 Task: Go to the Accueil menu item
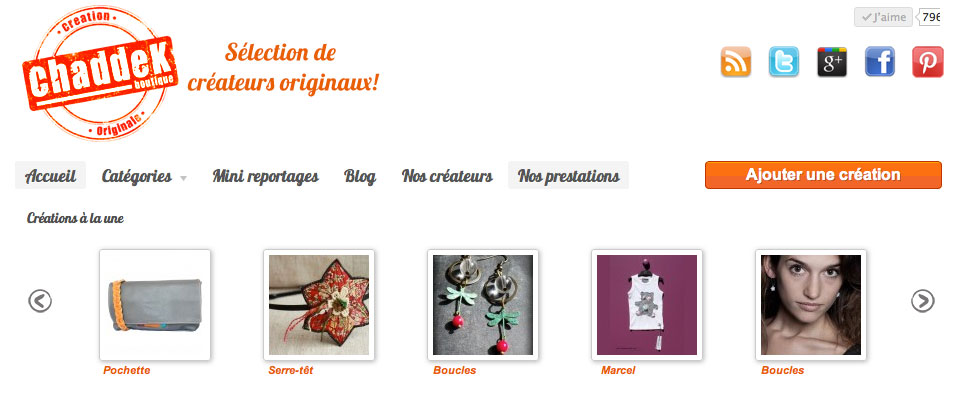51,176
